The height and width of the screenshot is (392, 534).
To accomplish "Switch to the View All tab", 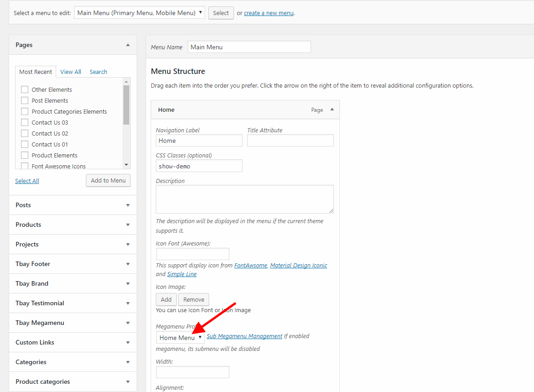I will (71, 72).
